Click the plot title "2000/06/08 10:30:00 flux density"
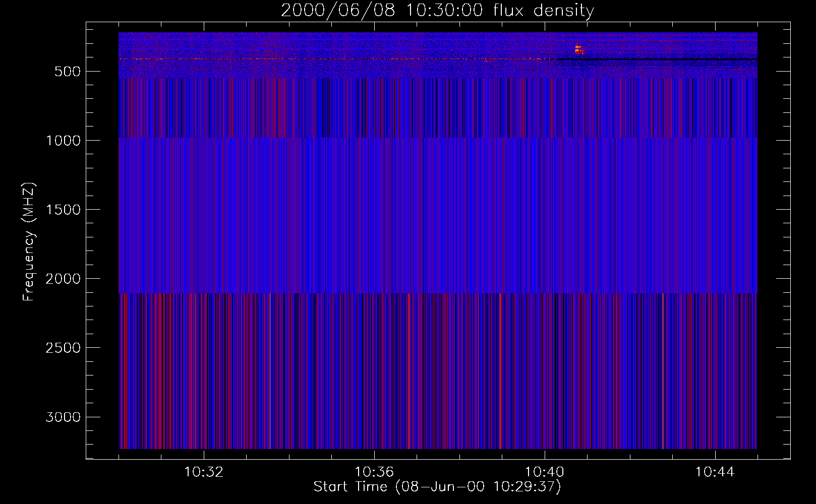 (x=437, y=10)
